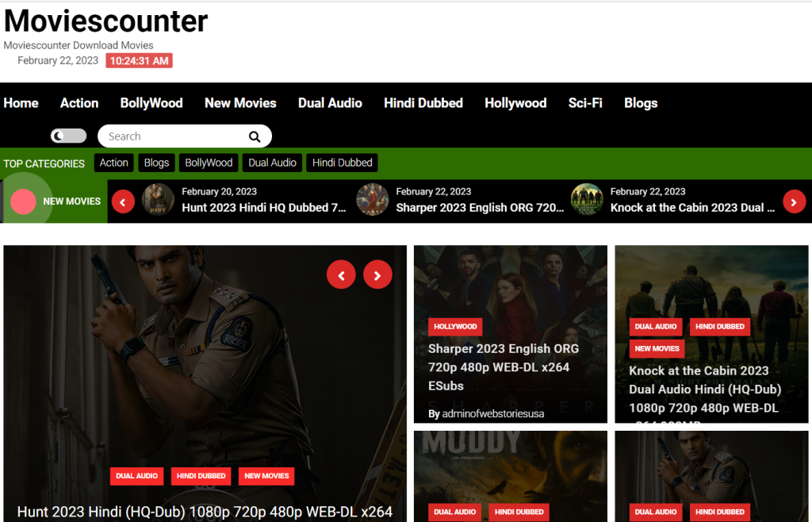Image resolution: width=812 pixels, height=522 pixels.
Task: Open Hindi Dubbed navigation item
Action: (423, 103)
